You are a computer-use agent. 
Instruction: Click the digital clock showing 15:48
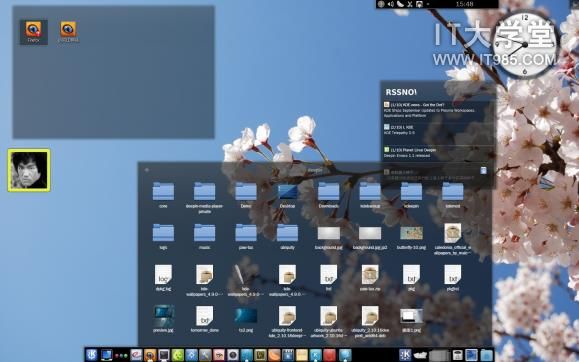[x=465, y=4]
